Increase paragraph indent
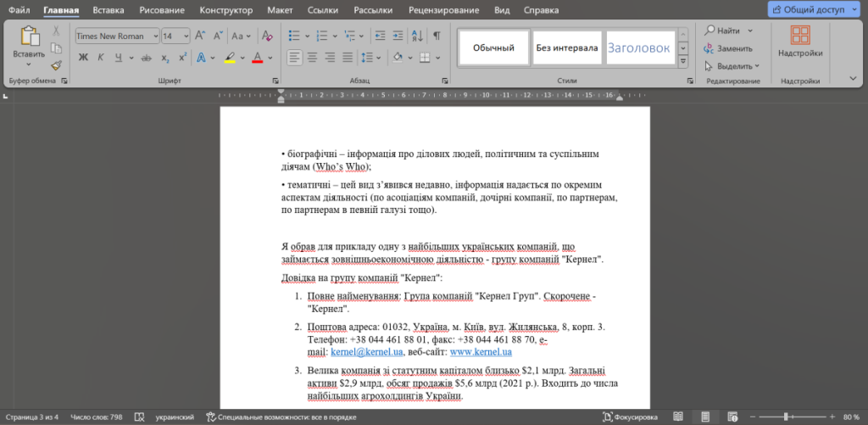This screenshot has width=868, height=425. [398, 36]
